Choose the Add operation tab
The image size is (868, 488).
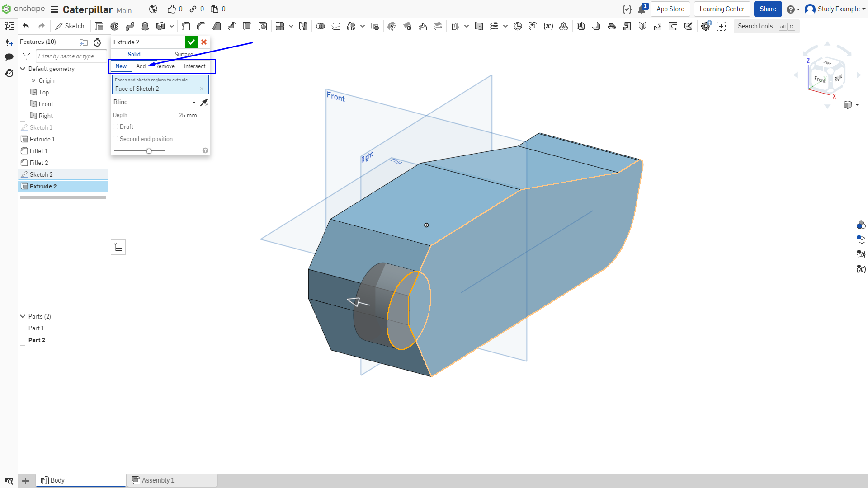click(141, 66)
